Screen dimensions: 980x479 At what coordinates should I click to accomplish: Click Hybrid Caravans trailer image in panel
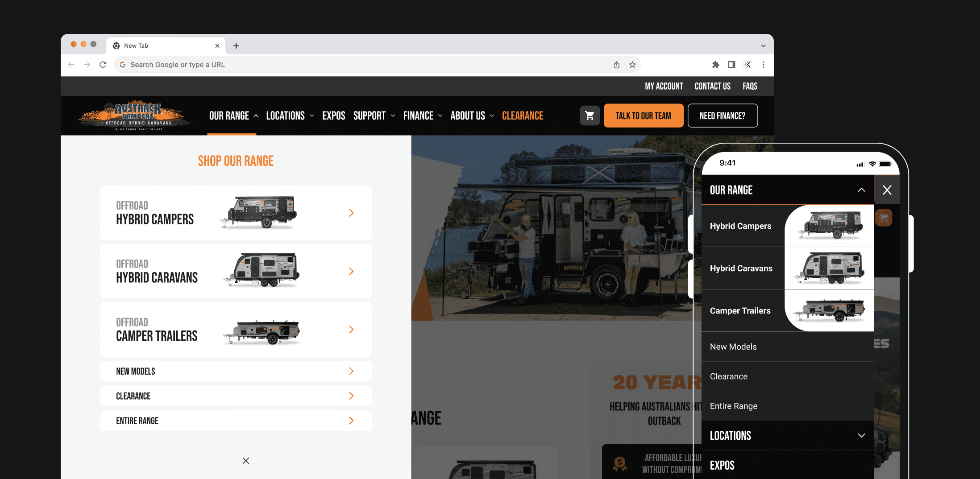(262, 270)
